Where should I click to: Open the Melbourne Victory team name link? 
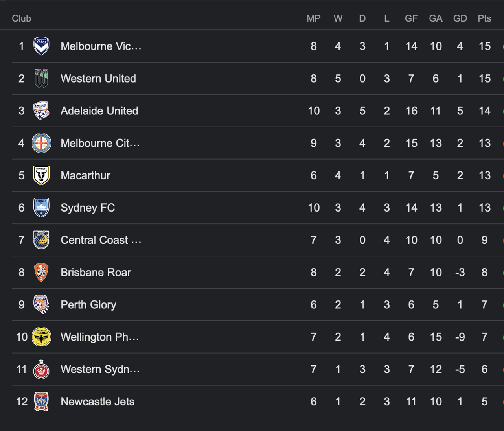[x=101, y=46]
